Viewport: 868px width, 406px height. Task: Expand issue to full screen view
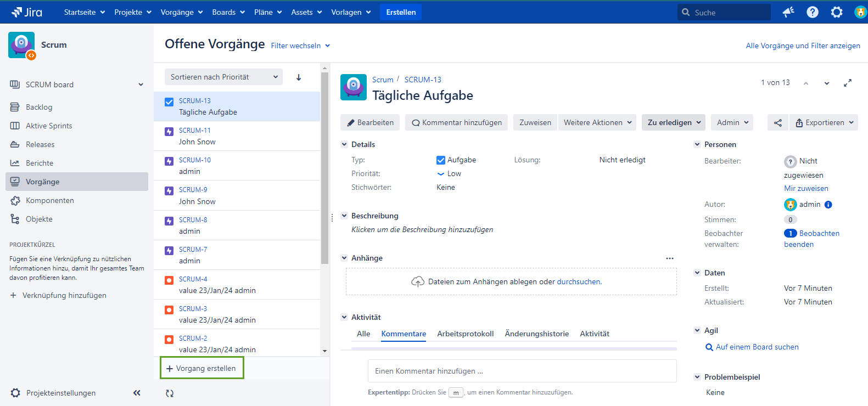(x=847, y=83)
